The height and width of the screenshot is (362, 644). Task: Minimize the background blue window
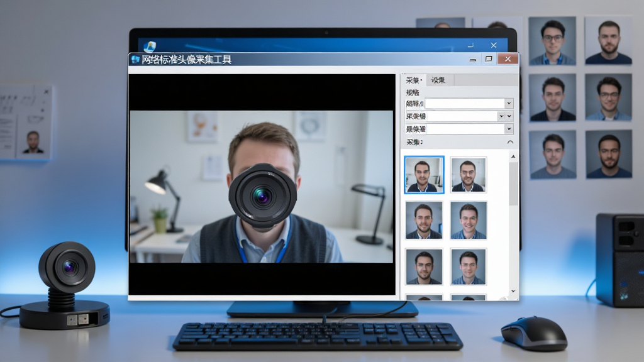(470, 45)
